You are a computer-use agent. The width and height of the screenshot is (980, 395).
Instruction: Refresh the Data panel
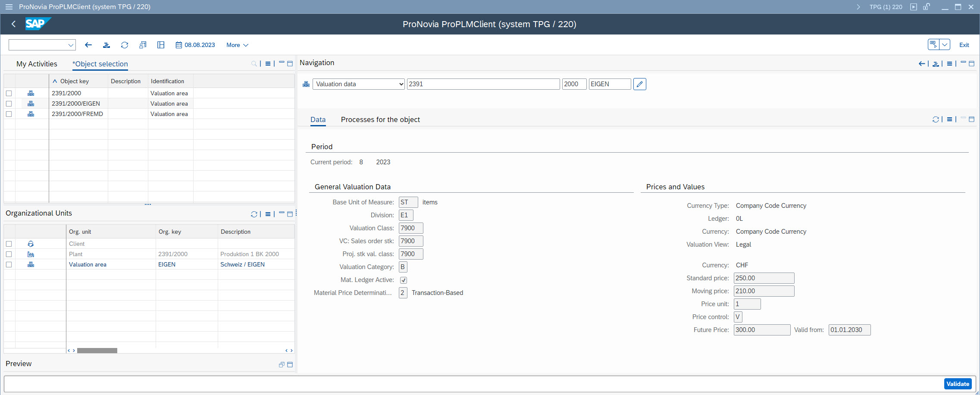click(936, 119)
